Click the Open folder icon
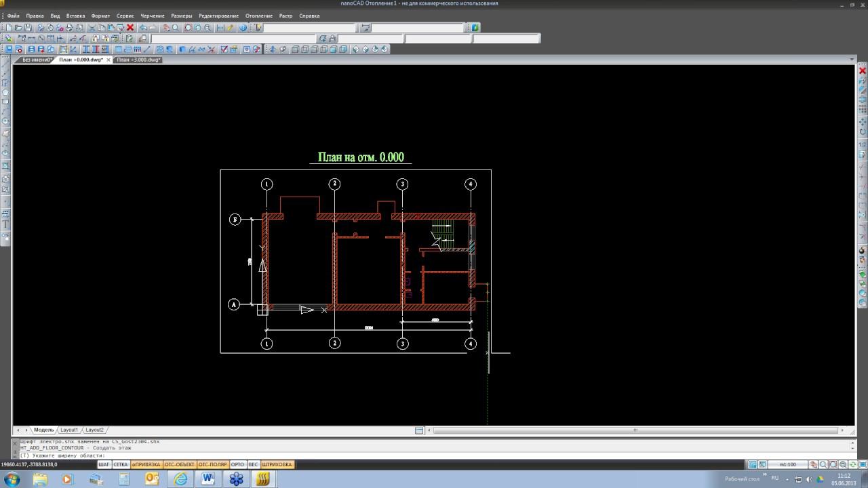 click(x=18, y=28)
